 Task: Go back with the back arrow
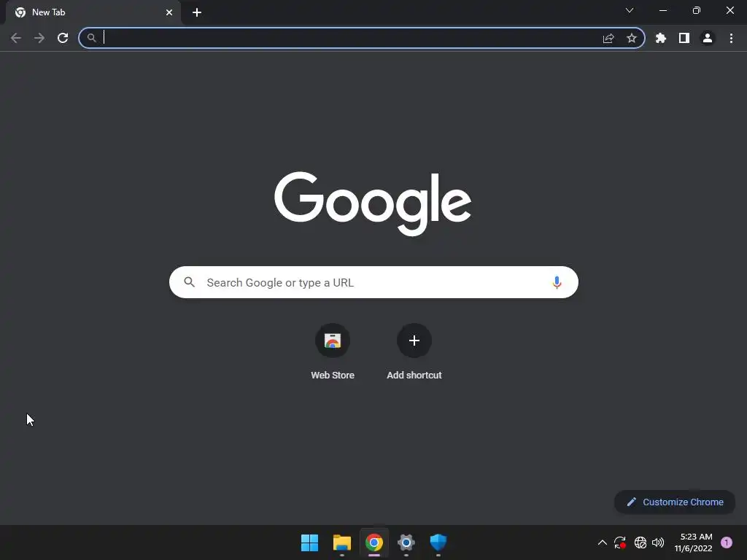pos(16,38)
